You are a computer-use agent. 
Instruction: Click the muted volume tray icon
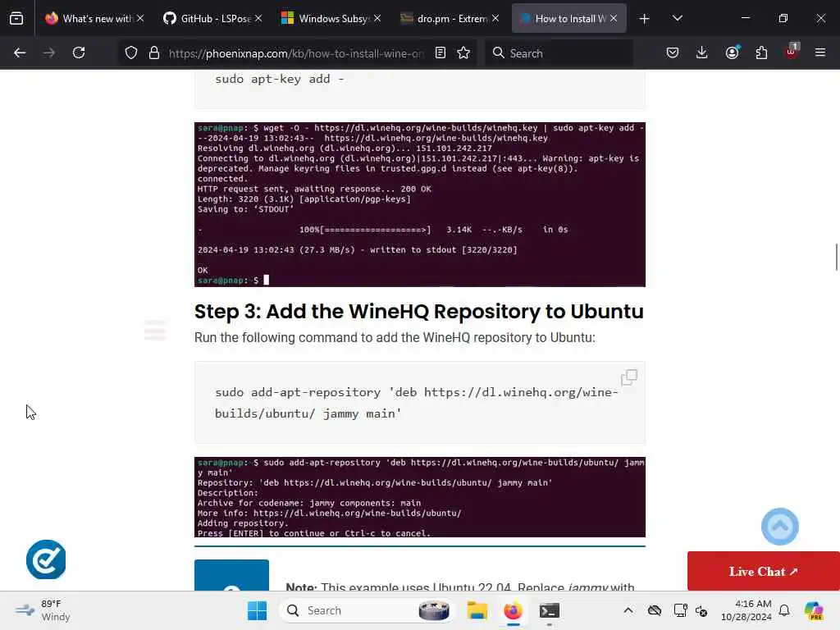click(701, 610)
